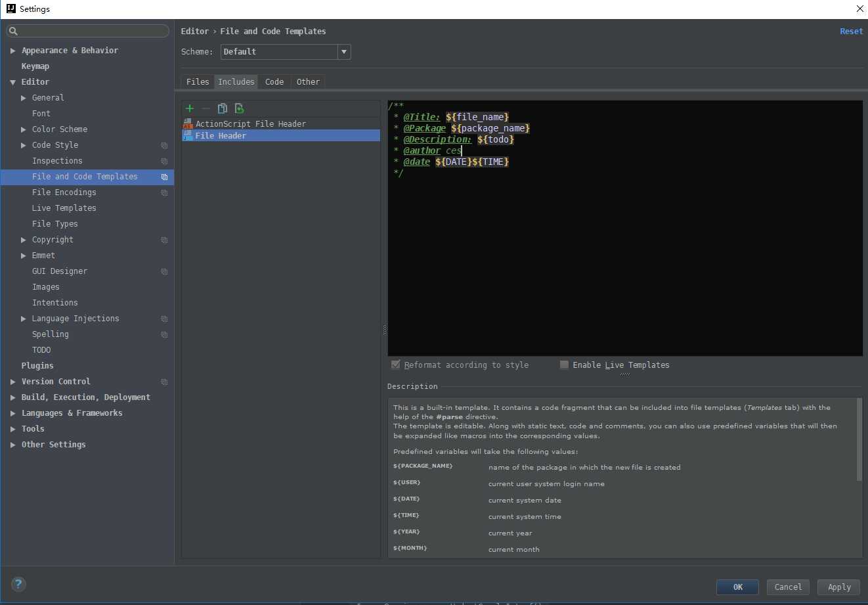Expand the Copyright node

24,240
